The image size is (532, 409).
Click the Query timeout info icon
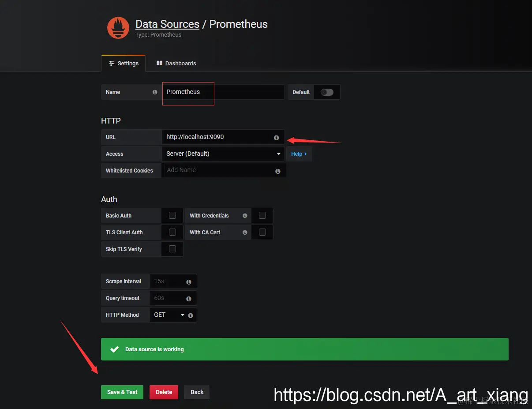189,299
